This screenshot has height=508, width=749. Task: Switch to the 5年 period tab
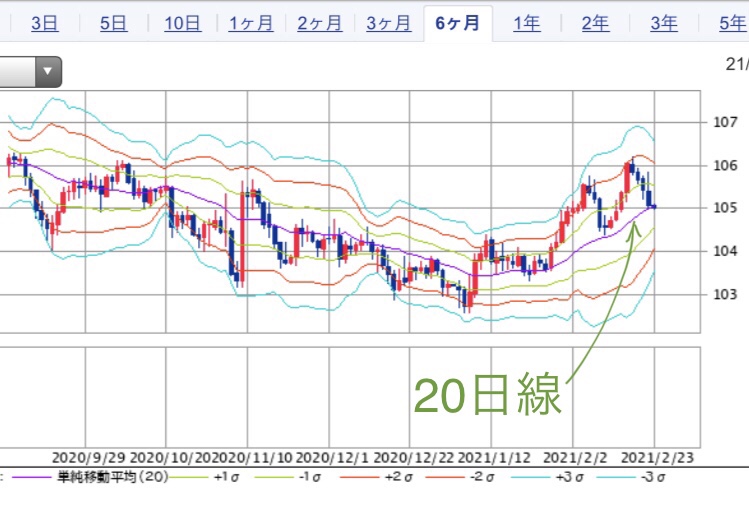(x=730, y=24)
